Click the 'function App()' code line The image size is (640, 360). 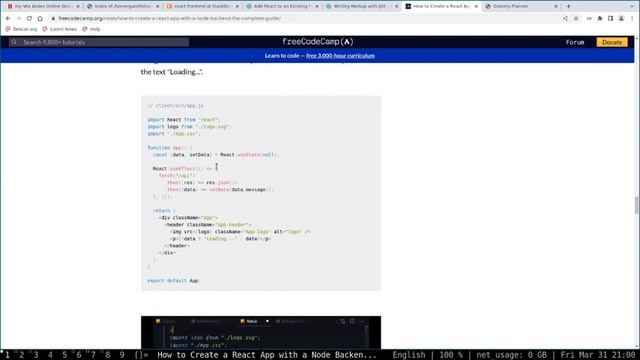170,147
